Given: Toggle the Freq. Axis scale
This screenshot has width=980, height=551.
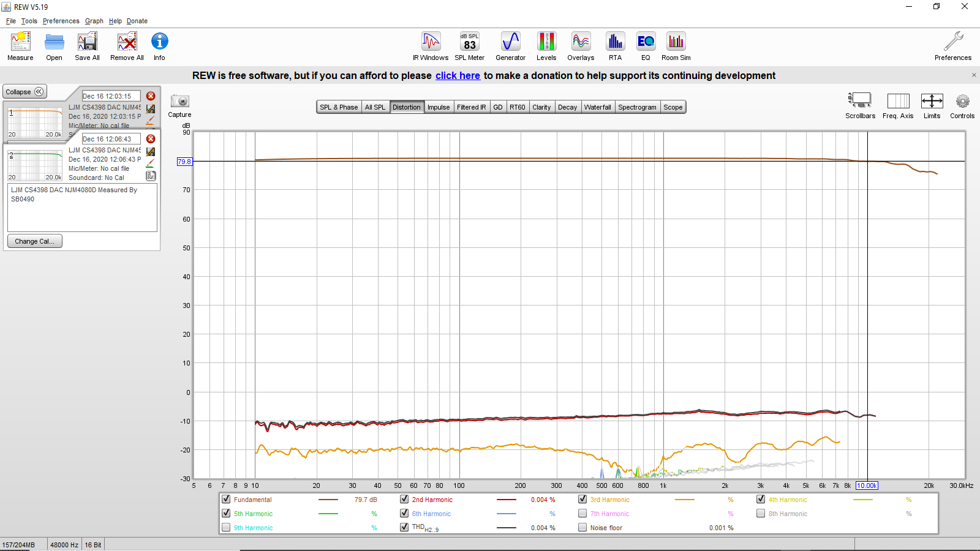Looking at the screenshot, I should pos(898,105).
